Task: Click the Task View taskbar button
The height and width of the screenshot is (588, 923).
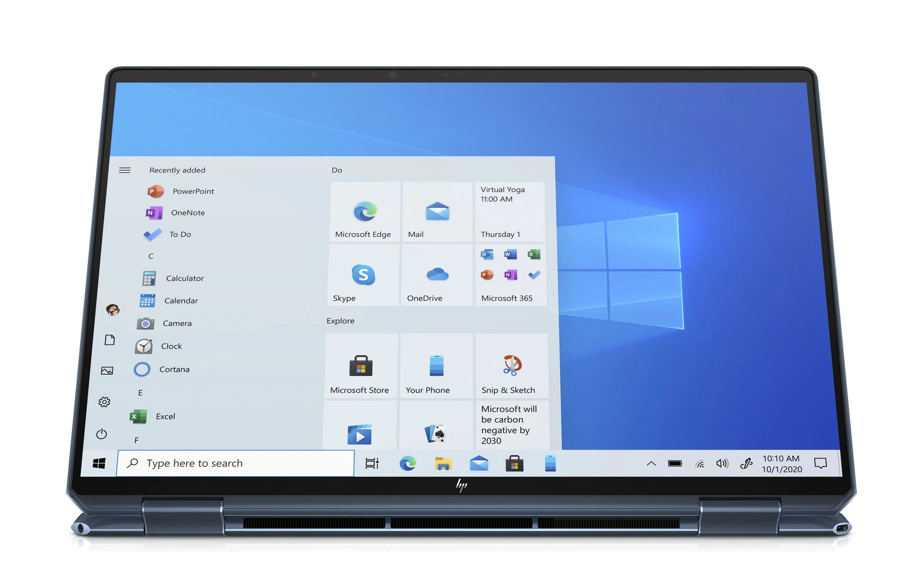Action: [372, 464]
